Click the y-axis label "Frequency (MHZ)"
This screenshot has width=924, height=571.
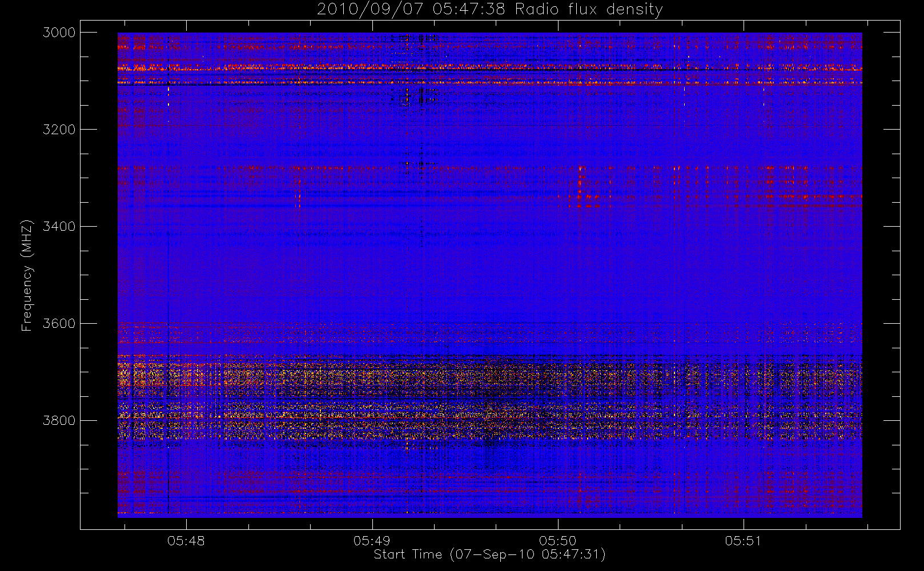coord(26,275)
